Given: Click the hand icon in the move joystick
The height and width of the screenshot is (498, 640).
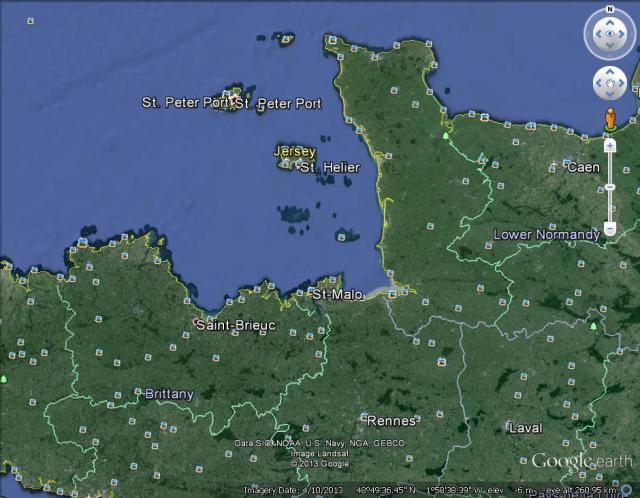Looking at the screenshot, I should 610,84.
